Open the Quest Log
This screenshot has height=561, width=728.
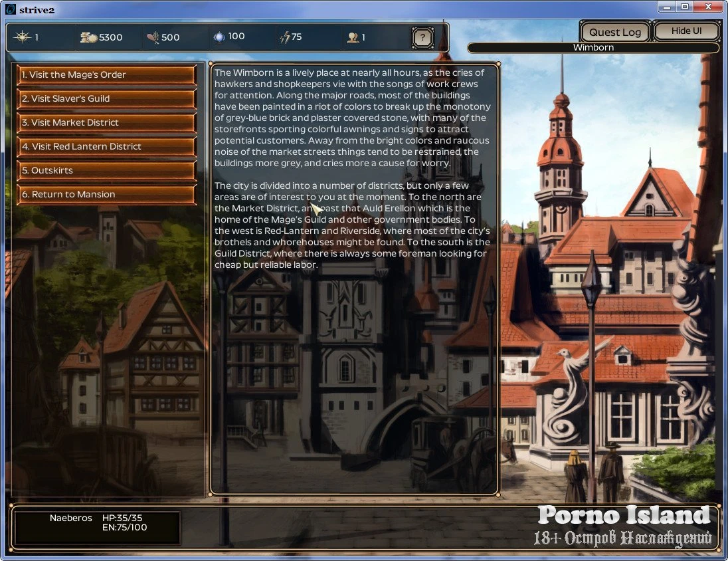pos(614,32)
